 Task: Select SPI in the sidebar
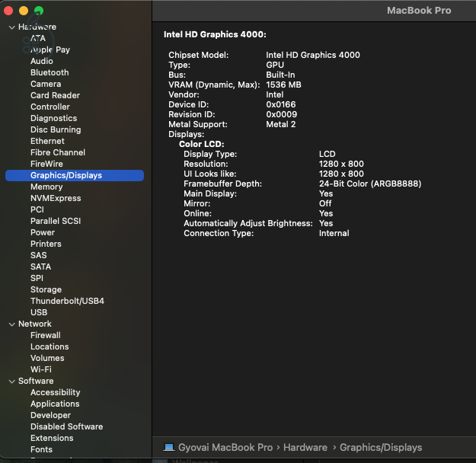point(37,278)
